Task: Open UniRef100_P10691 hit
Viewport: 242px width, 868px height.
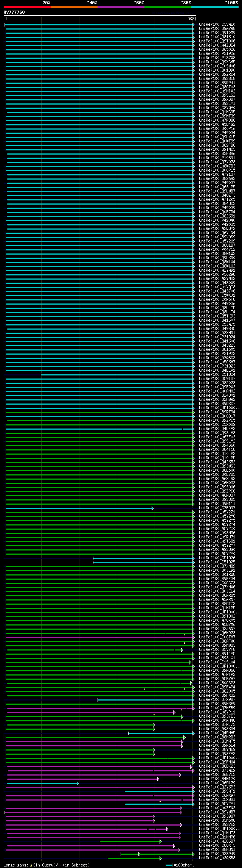Action: click(x=217, y=158)
